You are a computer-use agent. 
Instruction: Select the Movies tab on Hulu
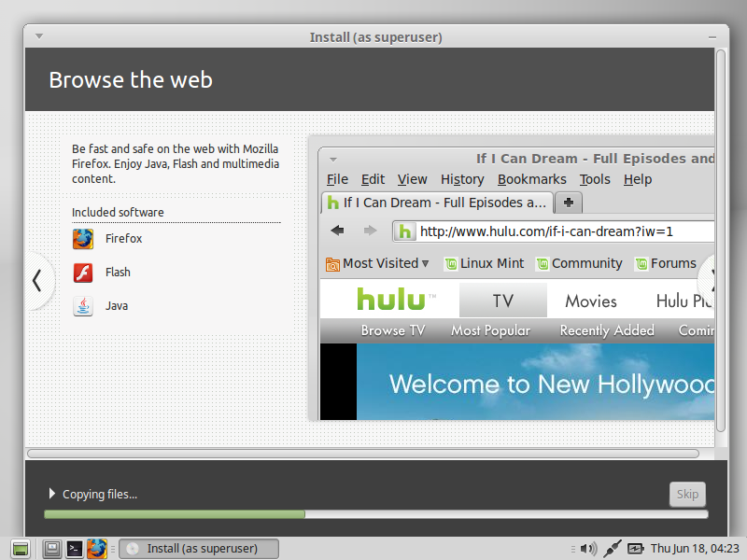click(x=591, y=301)
